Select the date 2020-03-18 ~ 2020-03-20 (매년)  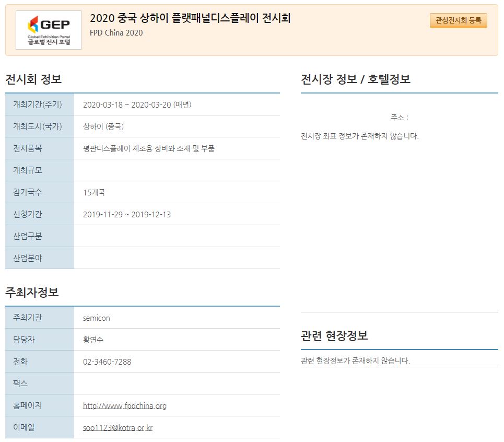137,105
